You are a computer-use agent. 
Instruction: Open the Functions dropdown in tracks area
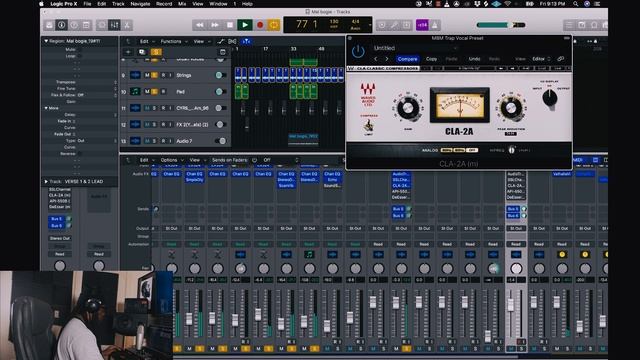(x=173, y=41)
